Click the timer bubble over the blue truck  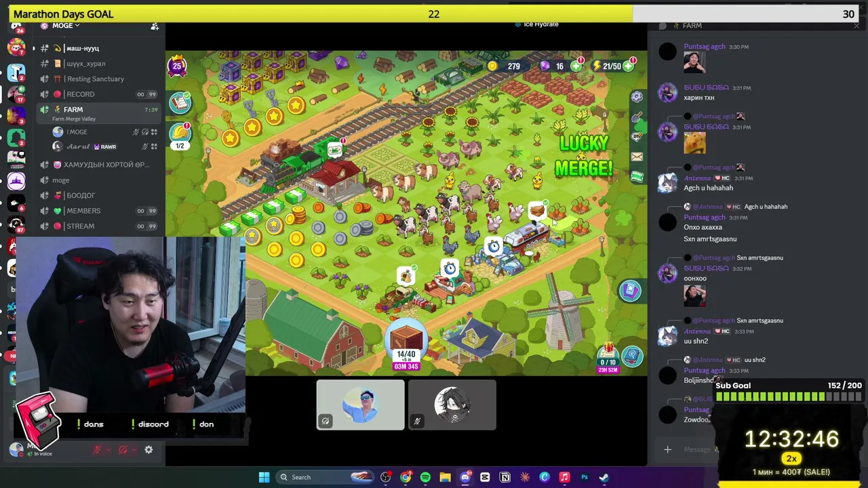(494, 246)
